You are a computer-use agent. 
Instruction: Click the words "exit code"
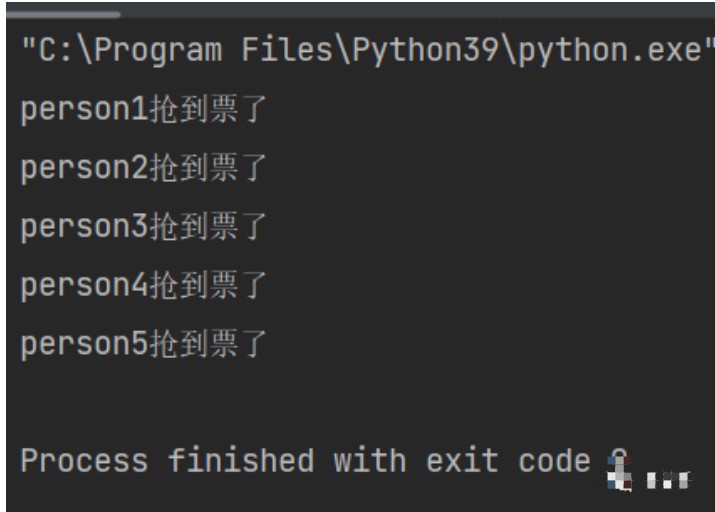(x=508, y=461)
